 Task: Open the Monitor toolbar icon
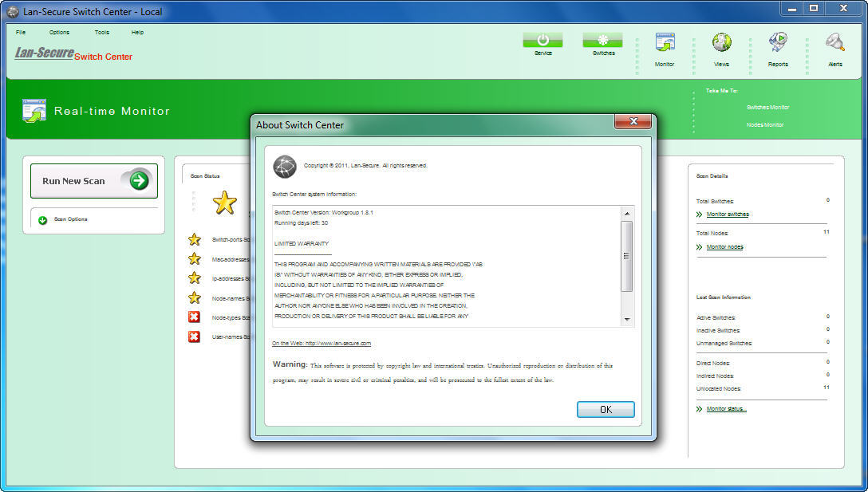pos(665,43)
